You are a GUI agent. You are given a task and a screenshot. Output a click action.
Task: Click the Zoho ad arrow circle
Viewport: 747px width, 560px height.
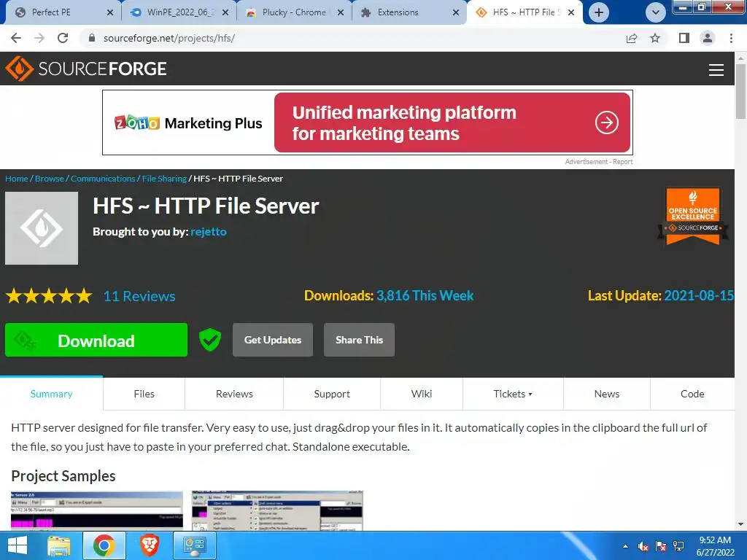coord(606,122)
